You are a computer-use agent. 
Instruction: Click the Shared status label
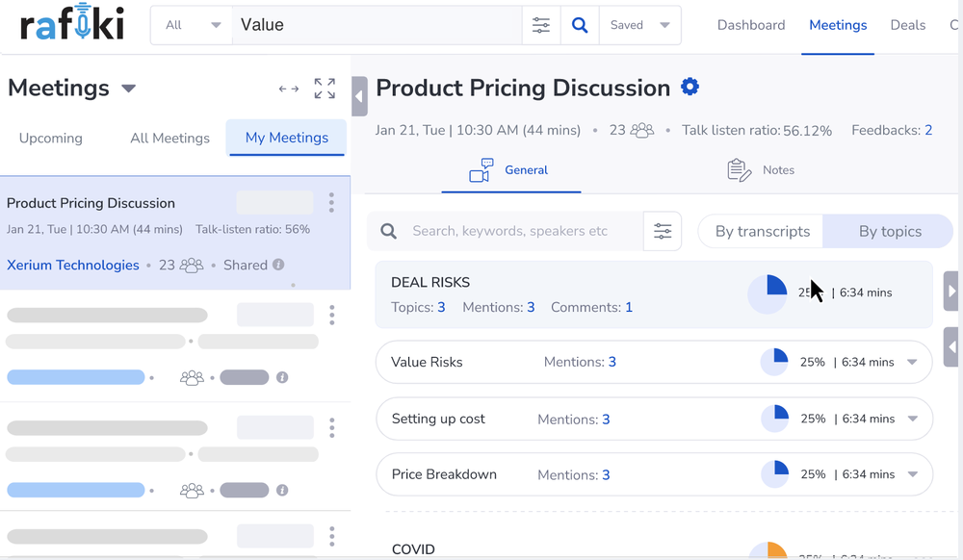tap(245, 265)
